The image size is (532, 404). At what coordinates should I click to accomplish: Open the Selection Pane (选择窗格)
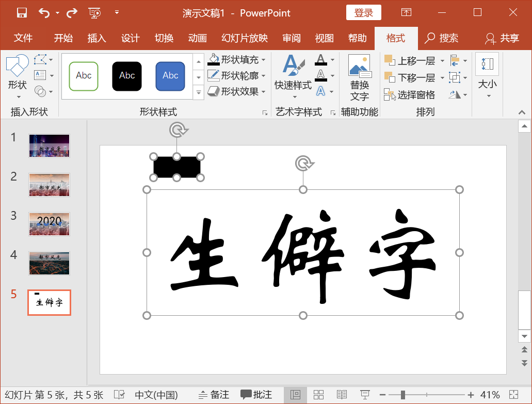click(410, 95)
